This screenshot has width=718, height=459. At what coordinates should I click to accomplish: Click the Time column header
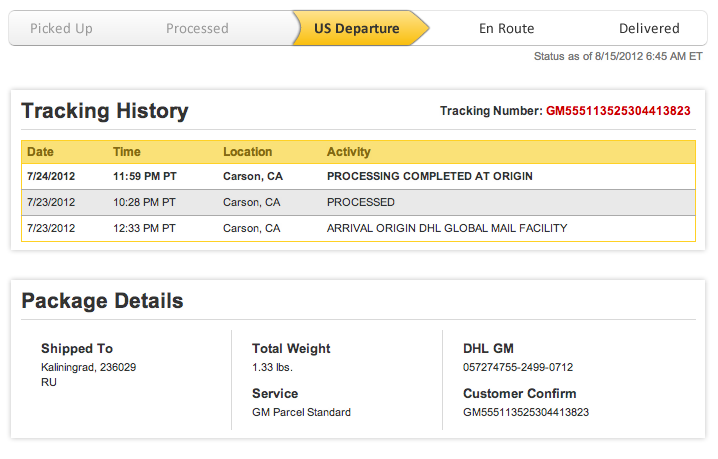pos(127,152)
